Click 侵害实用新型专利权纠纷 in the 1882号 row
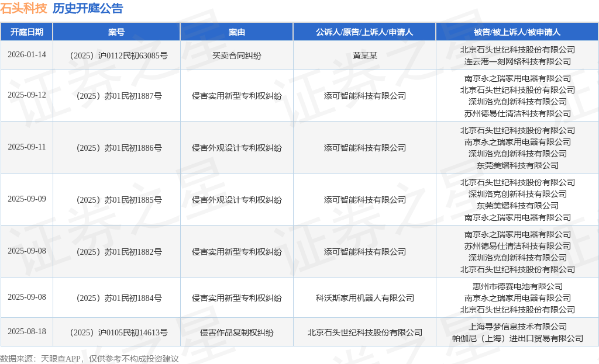This screenshot has width=599, height=364. pos(237,252)
